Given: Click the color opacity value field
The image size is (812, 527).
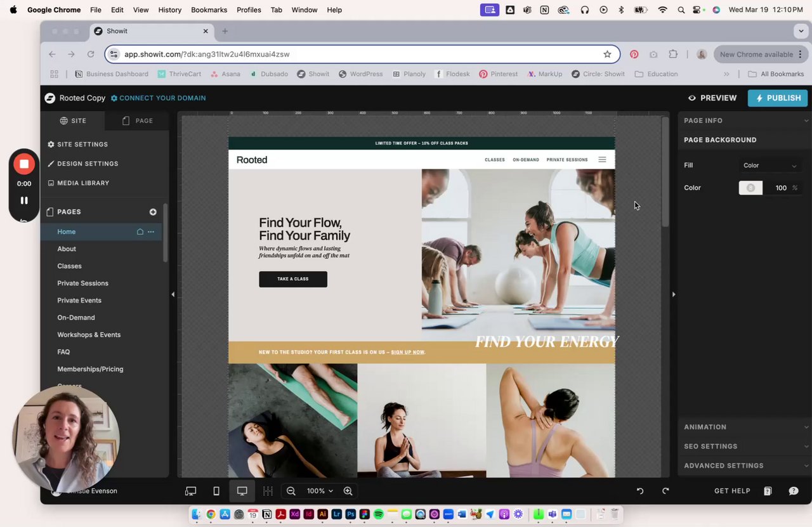Looking at the screenshot, I should [x=780, y=188].
